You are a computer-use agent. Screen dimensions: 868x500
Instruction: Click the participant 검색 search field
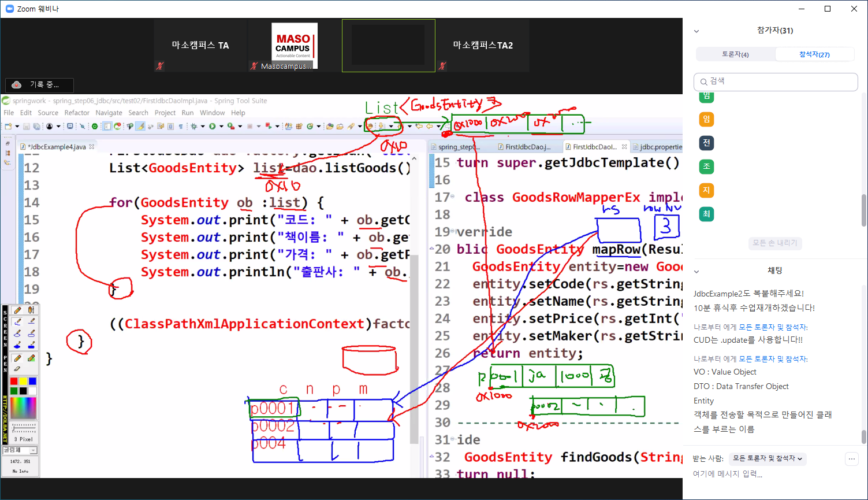click(x=776, y=82)
